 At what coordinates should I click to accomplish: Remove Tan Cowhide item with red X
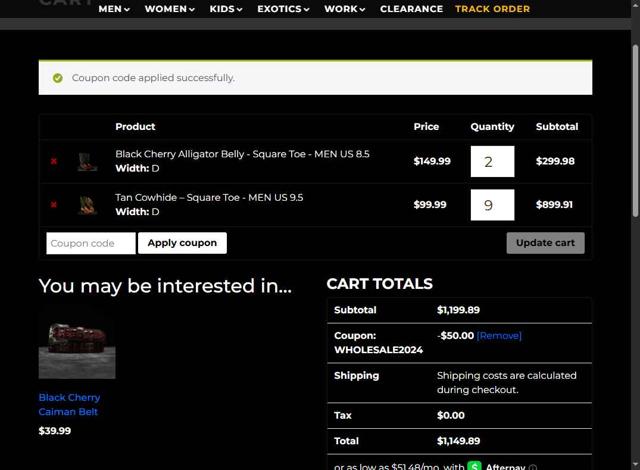[x=53, y=204]
